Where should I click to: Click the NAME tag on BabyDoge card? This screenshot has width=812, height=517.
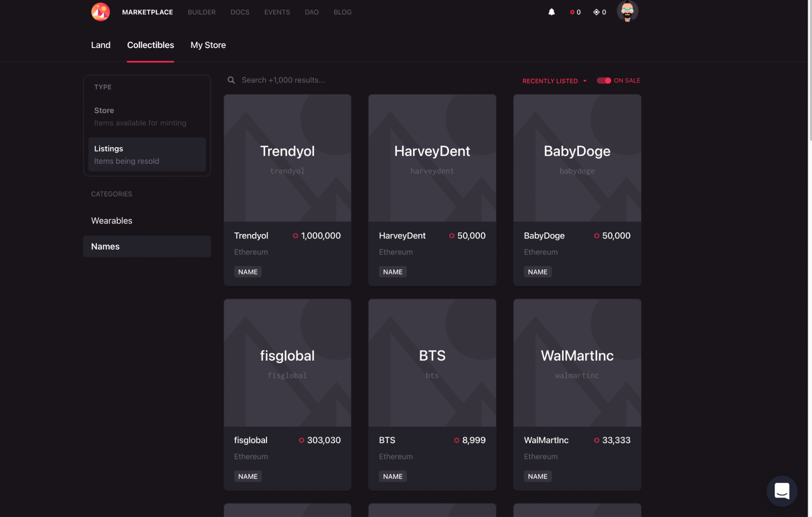click(x=537, y=272)
